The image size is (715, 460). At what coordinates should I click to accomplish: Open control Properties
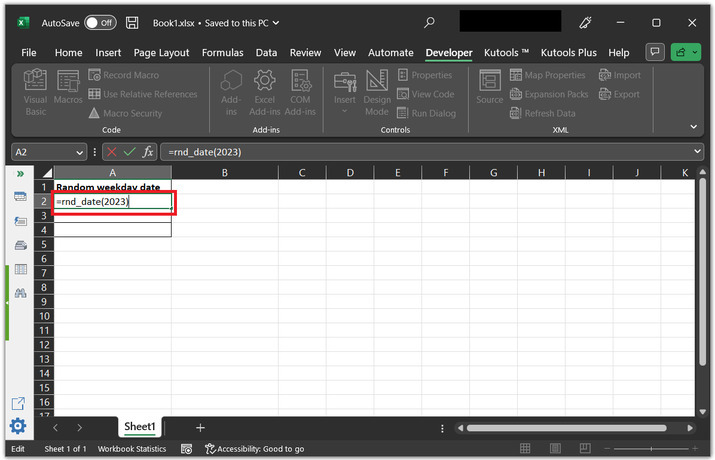(425, 75)
